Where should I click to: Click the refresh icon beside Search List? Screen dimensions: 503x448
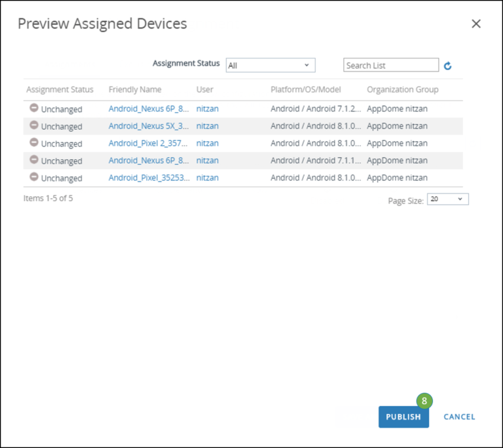pos(448,65)
